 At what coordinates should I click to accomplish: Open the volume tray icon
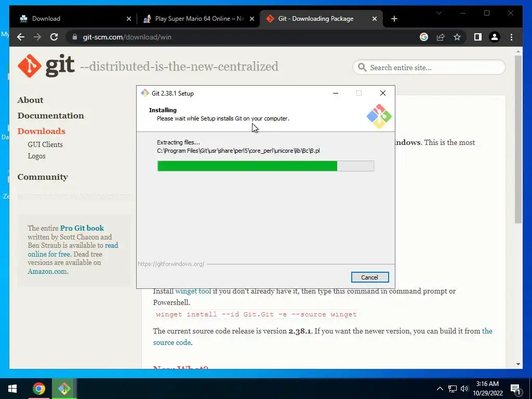click(464, 389)
